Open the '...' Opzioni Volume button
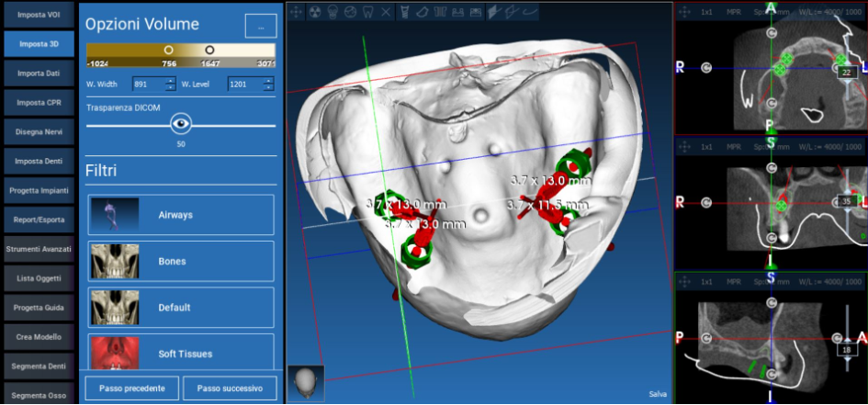The image size is (868, 405). coord(261,26)
